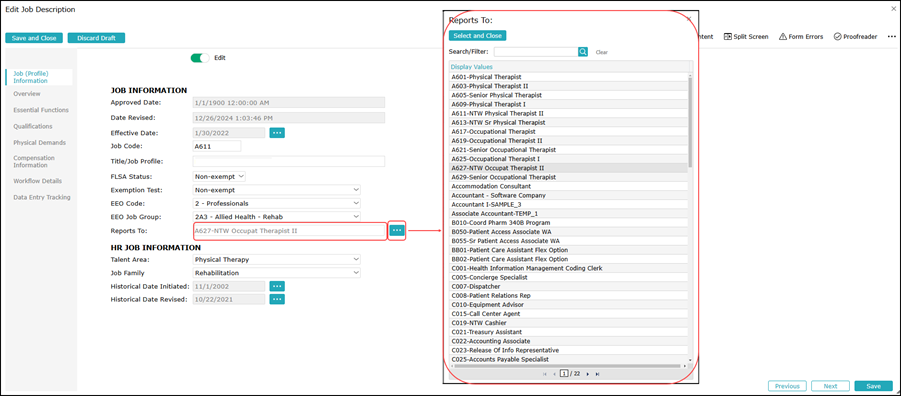Image resolution: width=901 pixels, height=396 pixels.
Task: Toggle the Edit switch off
Action: pyautogui.click(x=200, y=58)
